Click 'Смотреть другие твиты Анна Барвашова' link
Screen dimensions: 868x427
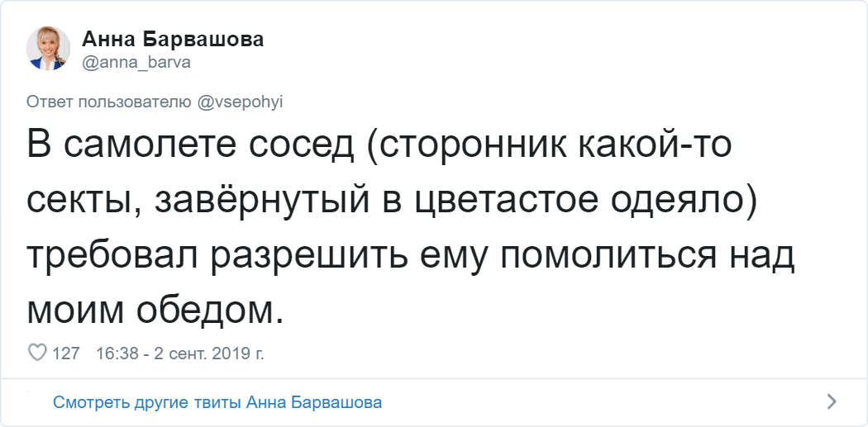[217, 402]
